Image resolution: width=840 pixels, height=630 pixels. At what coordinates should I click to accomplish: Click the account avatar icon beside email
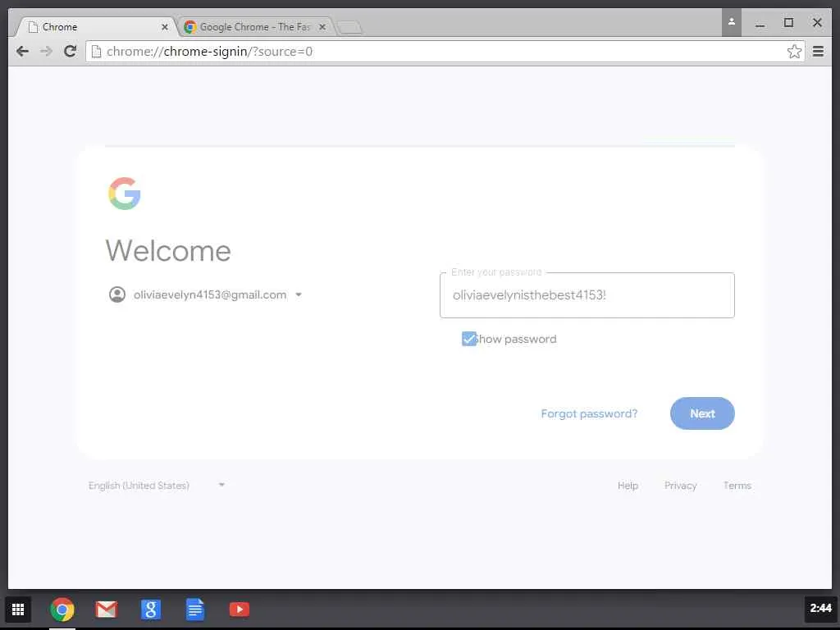117,294
